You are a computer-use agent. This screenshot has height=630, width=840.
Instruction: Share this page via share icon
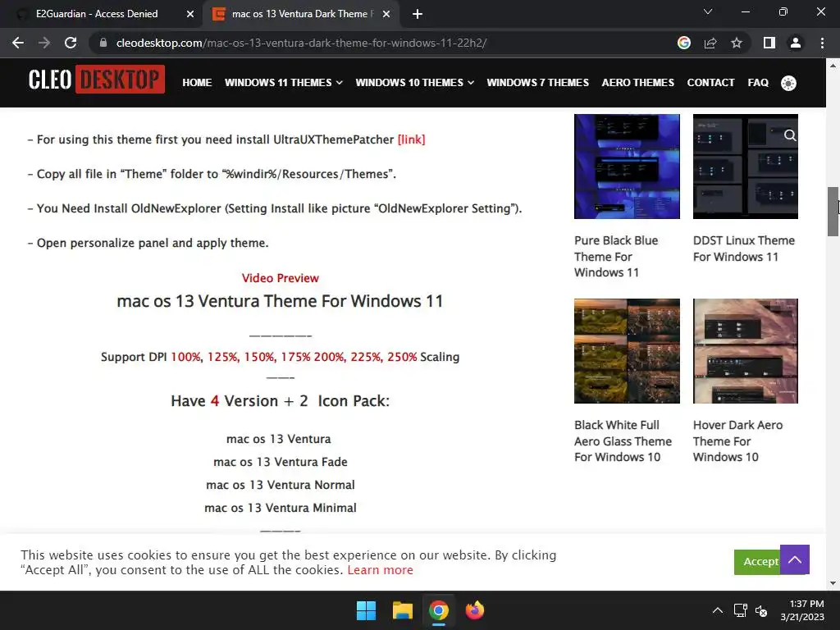point(710,43)
